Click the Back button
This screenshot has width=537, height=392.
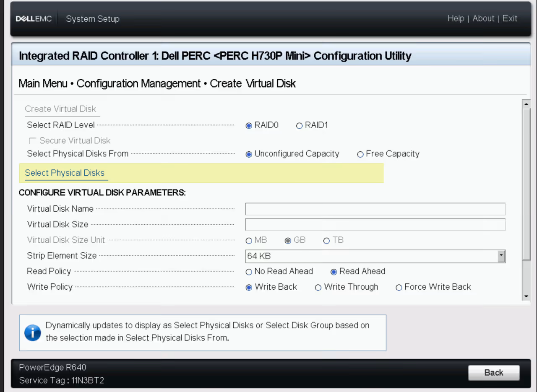pos(494,372)
